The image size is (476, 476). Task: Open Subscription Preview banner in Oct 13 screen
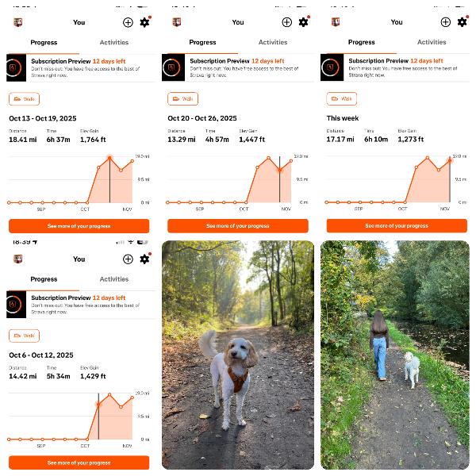[81, 68]
